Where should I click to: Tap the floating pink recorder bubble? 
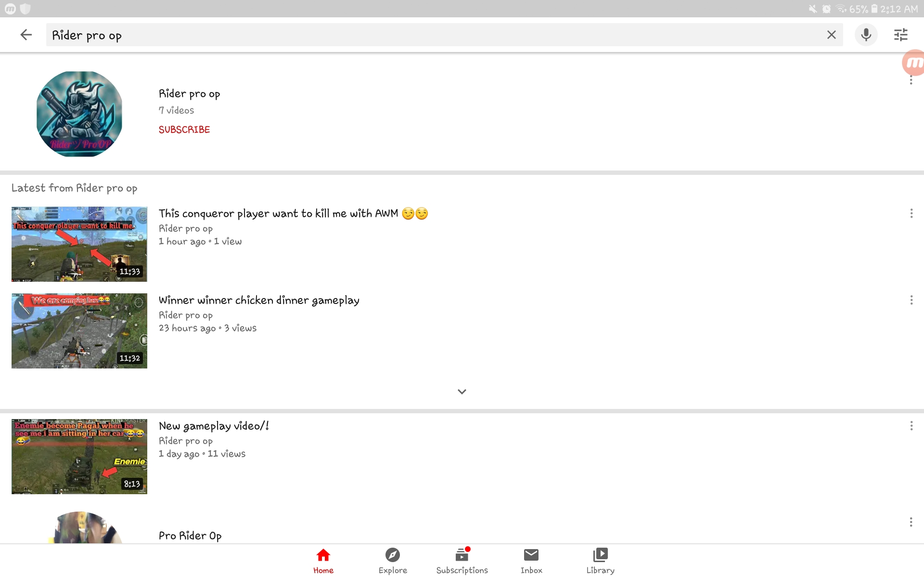pos(913,63)
